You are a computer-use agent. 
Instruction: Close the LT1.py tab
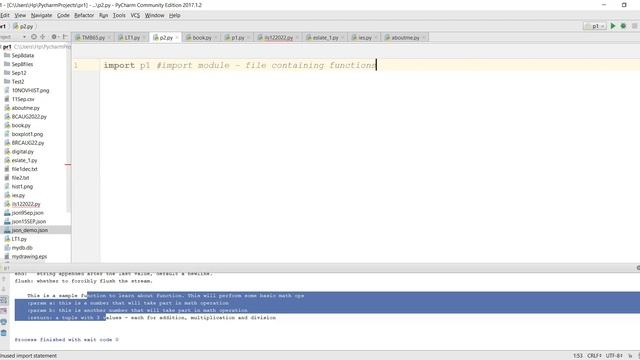click(144, 38)
